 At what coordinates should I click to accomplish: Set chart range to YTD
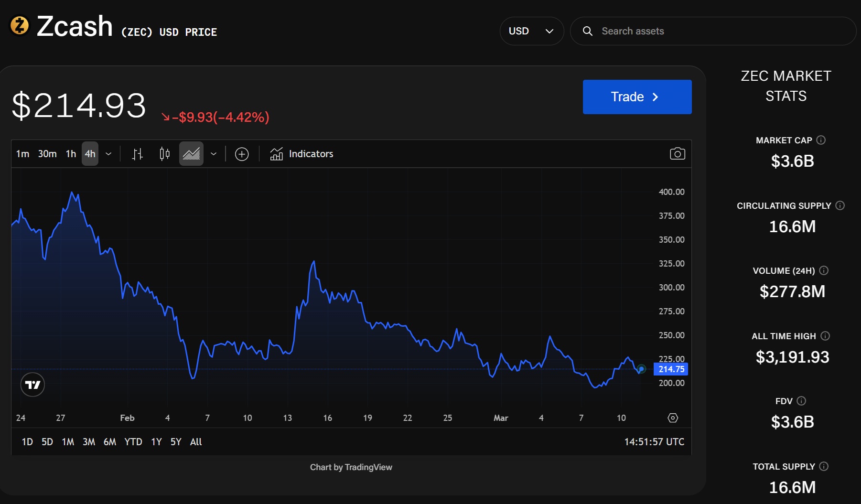[133, 442]
